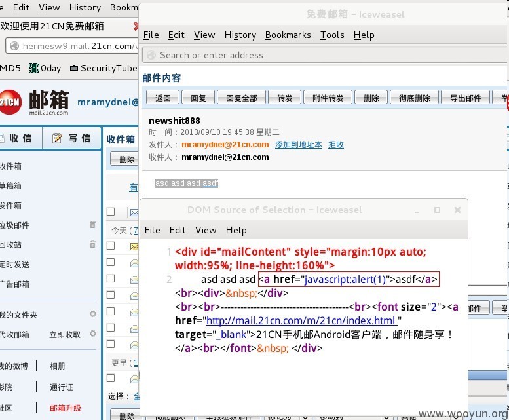Minimize the DOM Source window
This screenshot has width=509, height=420.
417,210
